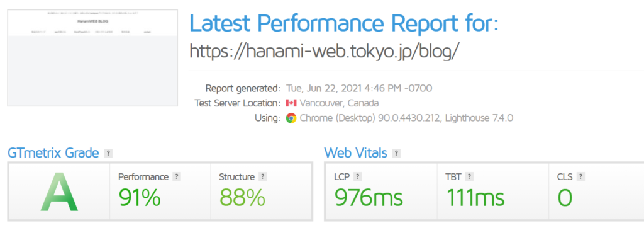Click the CLS question mark icon

coord(580,176)
